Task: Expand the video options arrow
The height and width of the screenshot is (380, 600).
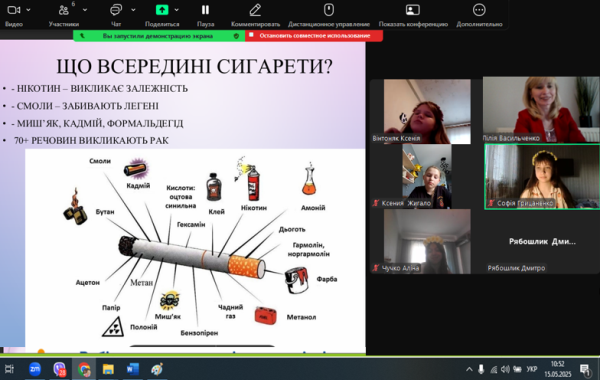Action: pyautogui.click(x=28, y=10)
